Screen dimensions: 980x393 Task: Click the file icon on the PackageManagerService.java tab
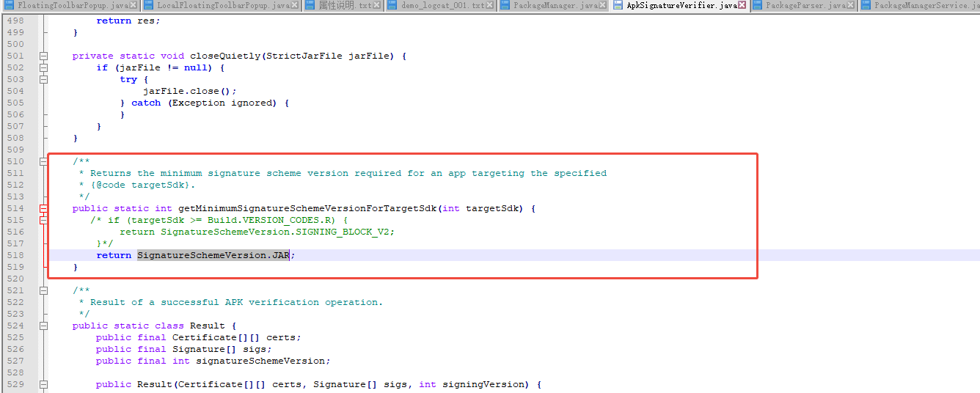click(x=867, y=6)
